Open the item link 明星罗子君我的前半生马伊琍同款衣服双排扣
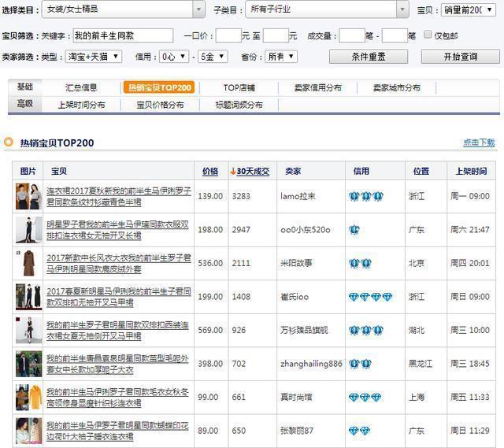Image resolution: width=504 pixels, height=448 pixels. [117, 230]
